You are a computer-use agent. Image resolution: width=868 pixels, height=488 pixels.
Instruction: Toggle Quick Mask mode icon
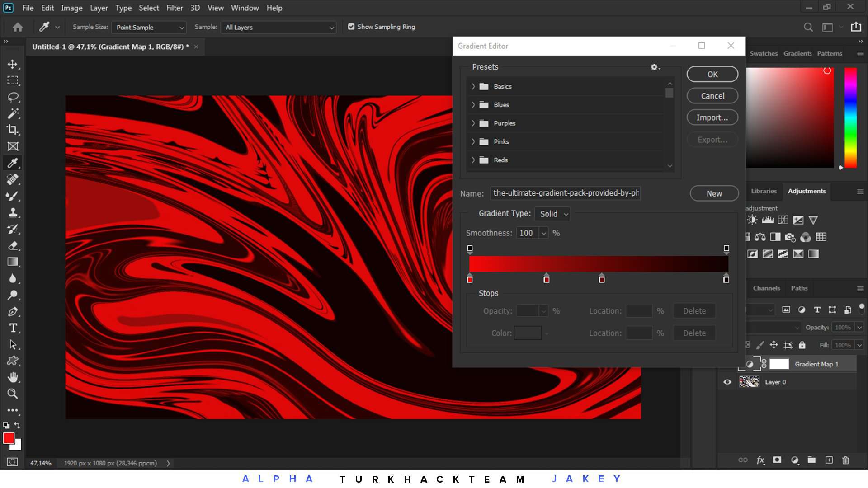tap(13, 462)
